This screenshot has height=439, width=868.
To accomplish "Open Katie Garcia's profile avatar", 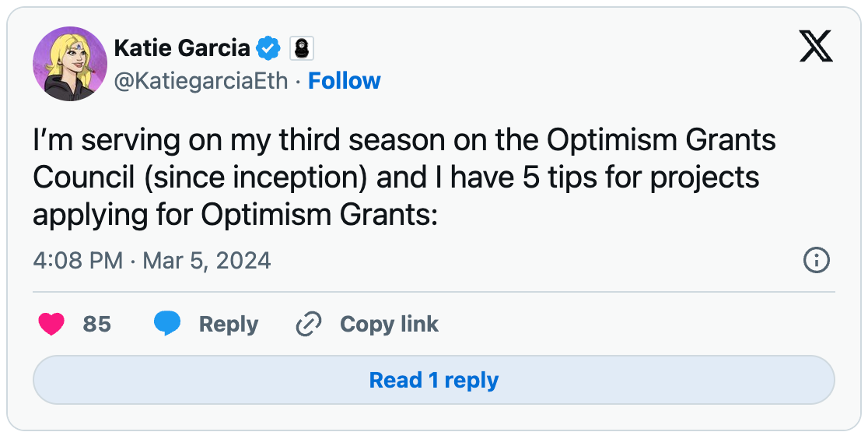I will [x=70, y=64].
